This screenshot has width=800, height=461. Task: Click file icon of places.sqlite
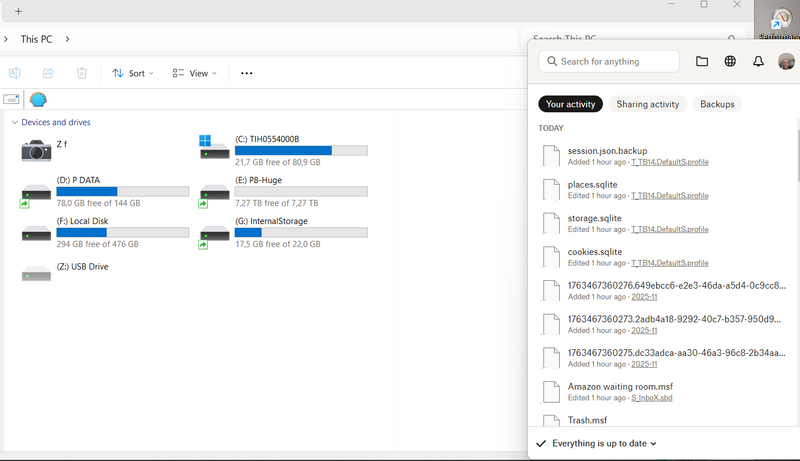tap(551, 189)
